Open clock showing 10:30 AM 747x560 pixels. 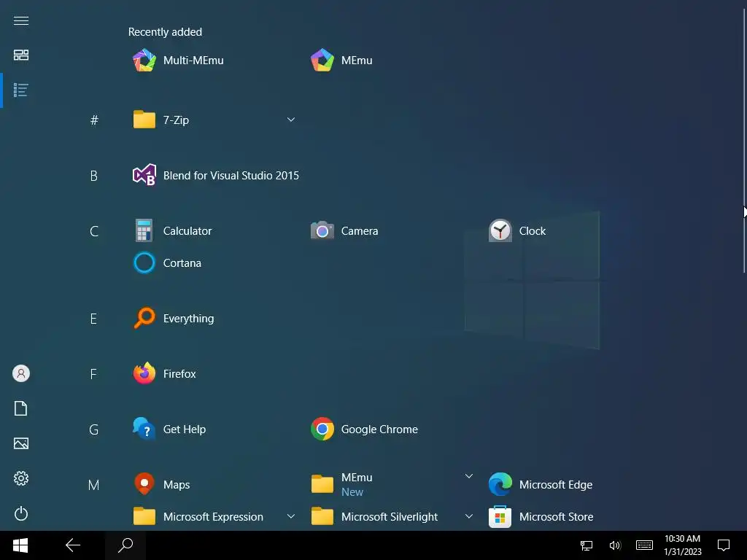[x=682, y=545]
